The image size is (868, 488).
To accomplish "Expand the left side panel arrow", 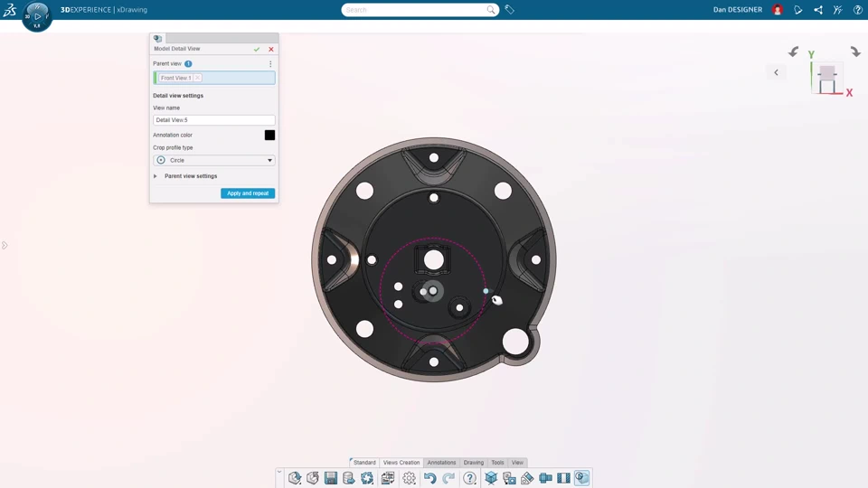I will 5,245.
